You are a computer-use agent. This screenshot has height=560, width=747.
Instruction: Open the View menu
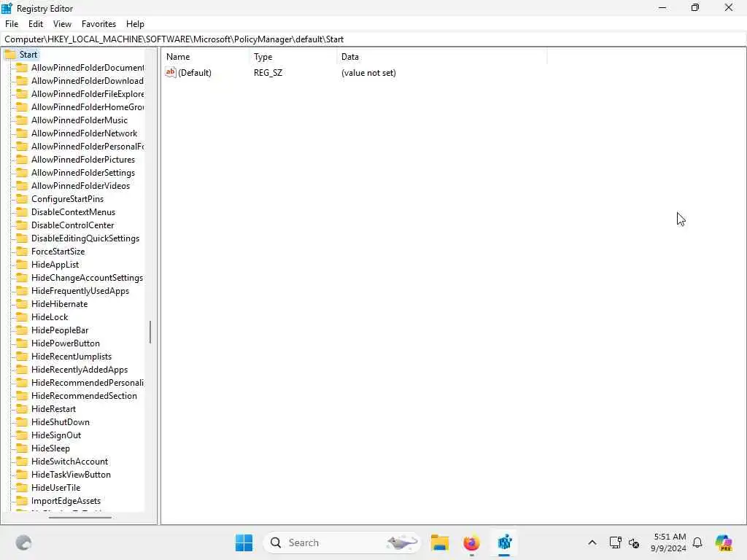click(62, 24)
